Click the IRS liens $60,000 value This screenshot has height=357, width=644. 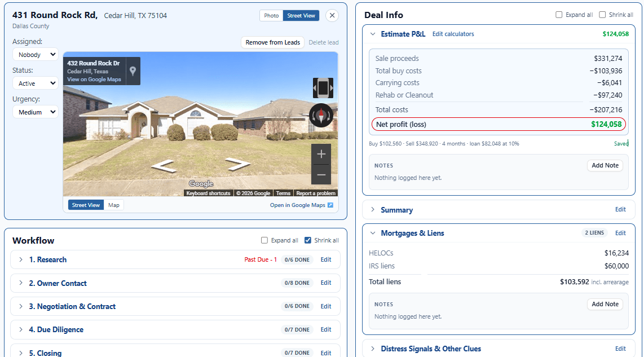point(616,266)
